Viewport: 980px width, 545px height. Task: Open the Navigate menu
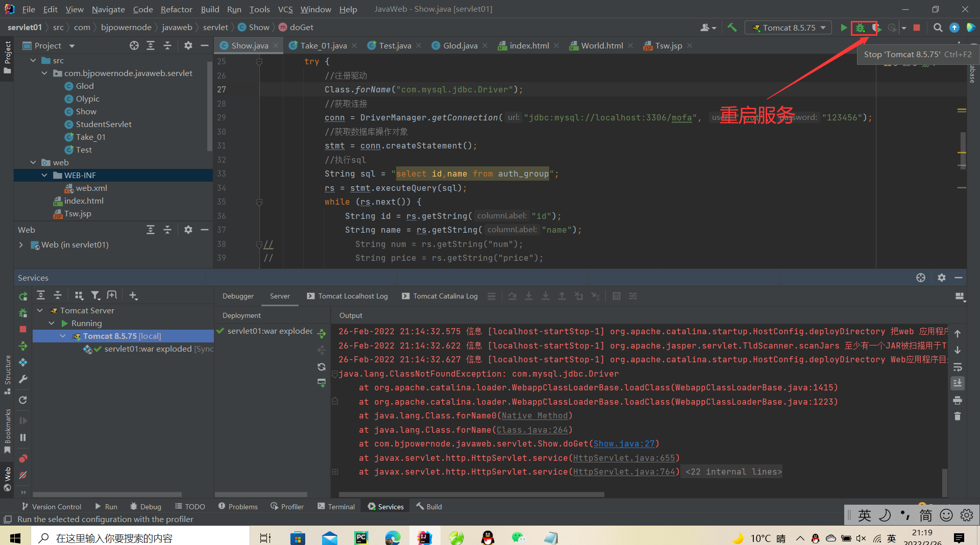coord(108,9)
